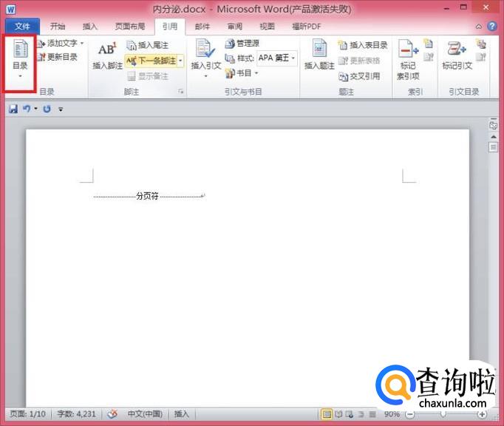Click 更新目录 update table button
Image resolution: width=504 pixels, height=426 pixels.
coord(58,57)
